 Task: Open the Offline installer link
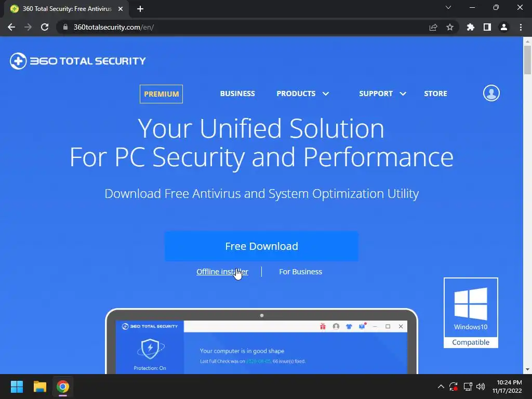coord(222,272)
